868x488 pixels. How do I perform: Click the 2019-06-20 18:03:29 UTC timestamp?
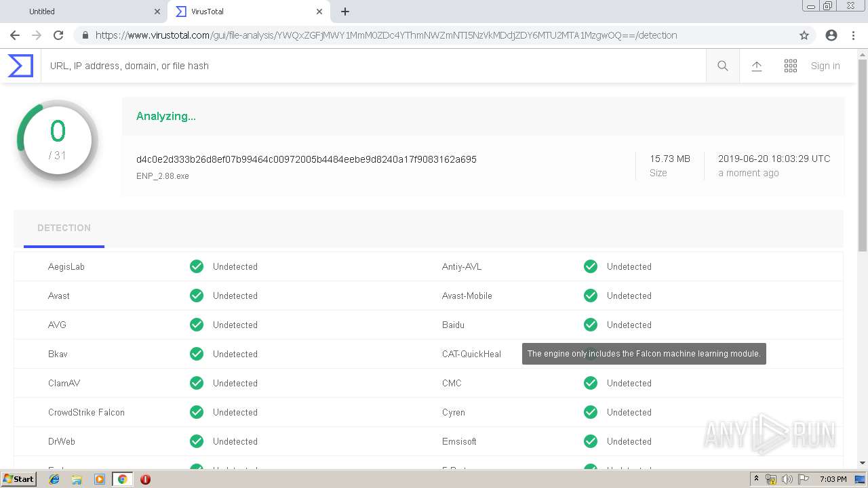(774, 159)
